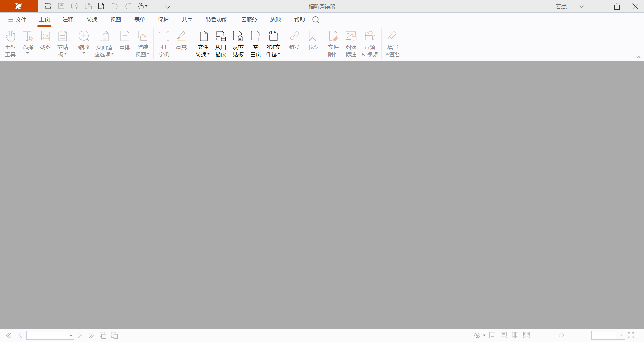Select continuous facing view layout
The image size is (644, 342).
527,335
